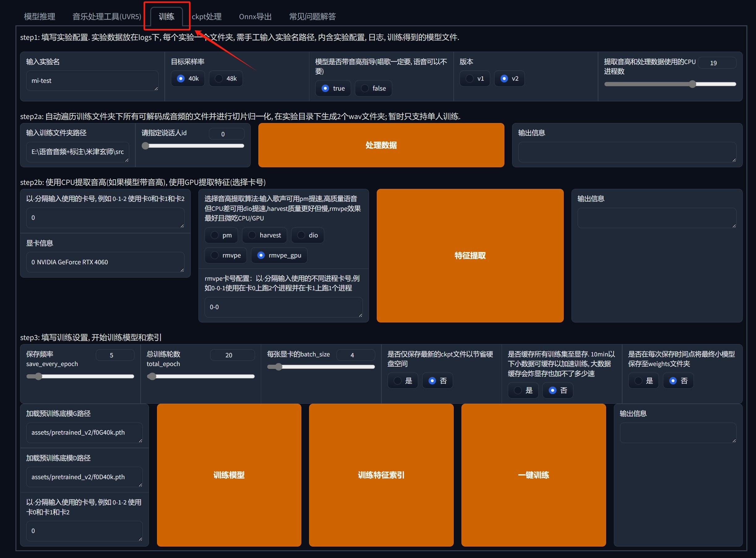The width and height of the screenshot is (756, 558).
Task: Click the 处理数据 button
Action: [x=381, y=145]
